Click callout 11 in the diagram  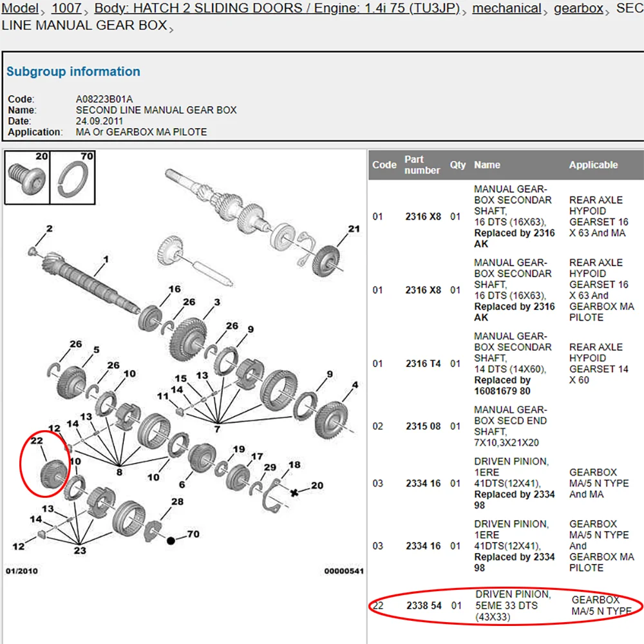[163, 396]
